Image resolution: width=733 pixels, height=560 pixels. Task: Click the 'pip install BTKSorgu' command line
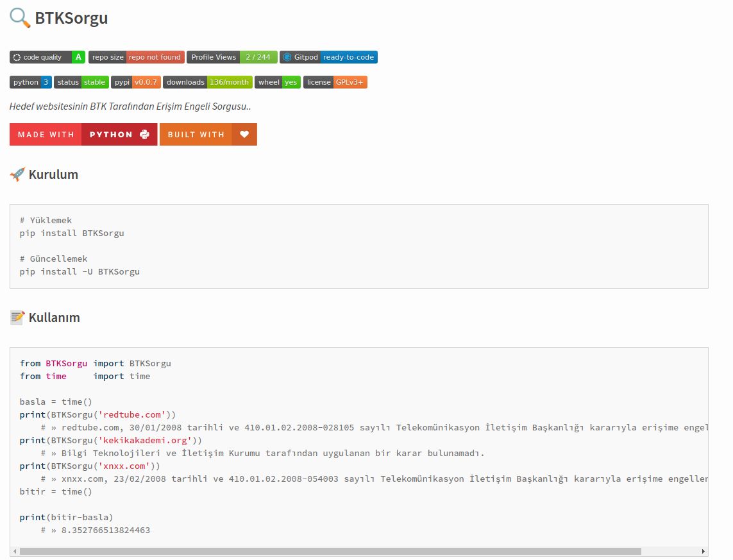[72, 233]
